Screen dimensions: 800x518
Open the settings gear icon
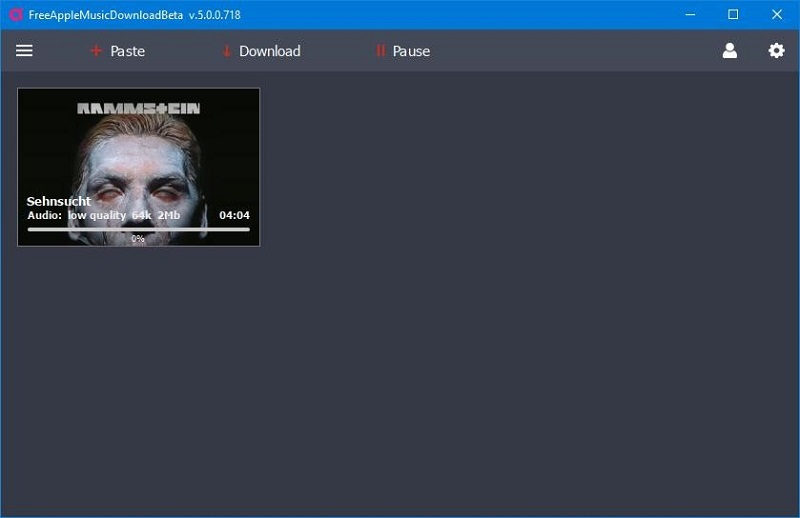(777, 51)
